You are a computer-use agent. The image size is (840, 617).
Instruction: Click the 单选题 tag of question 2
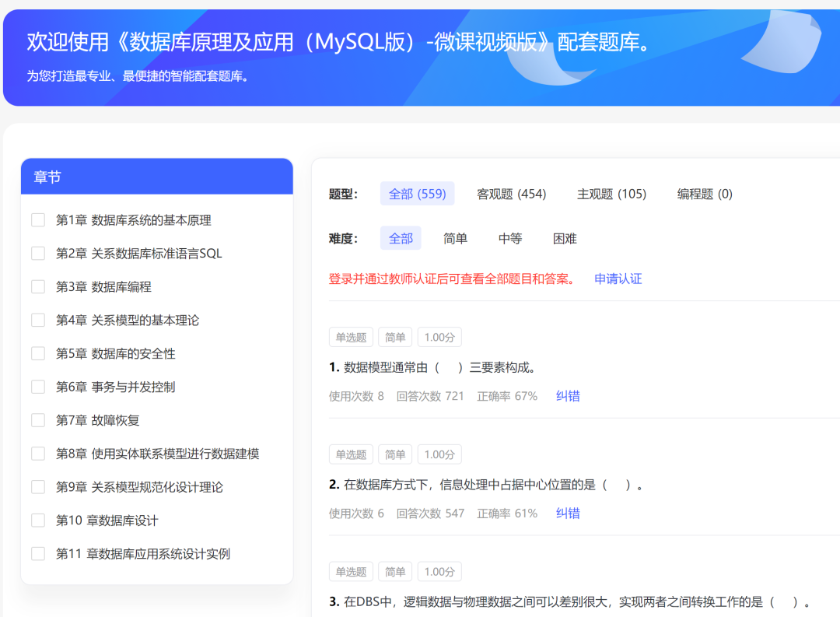[351, 454]
